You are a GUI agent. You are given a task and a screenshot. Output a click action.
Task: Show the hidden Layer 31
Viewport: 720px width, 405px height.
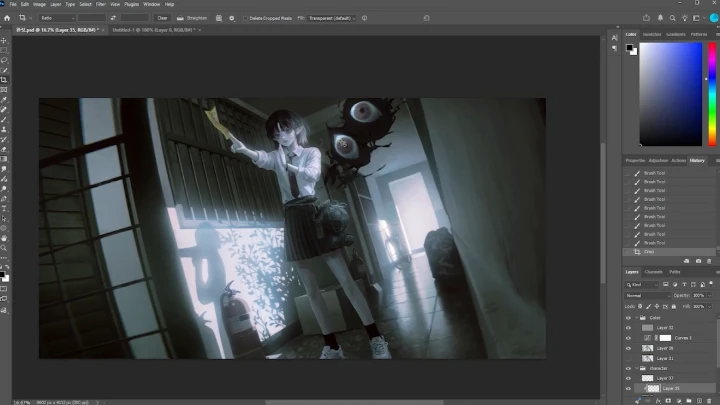(x=628, y=358)
